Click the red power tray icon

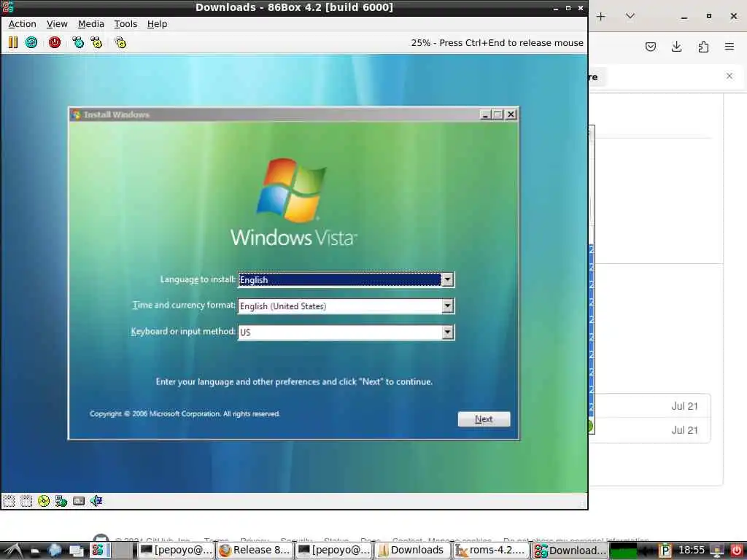click(737, 551)
